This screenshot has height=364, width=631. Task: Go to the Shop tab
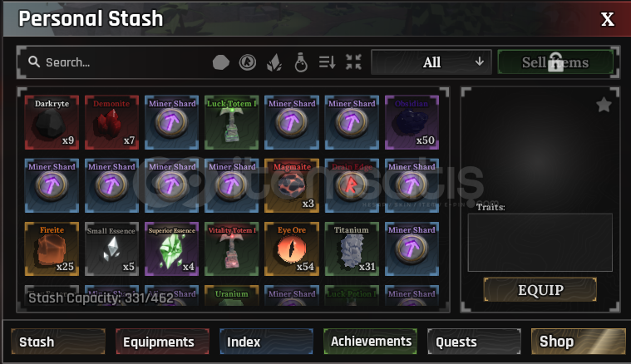click(x=579, y=342)
